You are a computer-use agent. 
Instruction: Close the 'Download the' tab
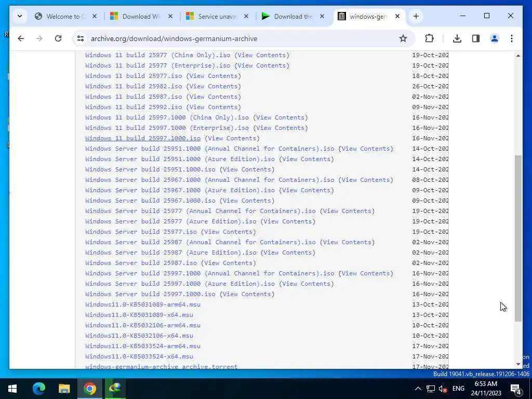(322, 16)
